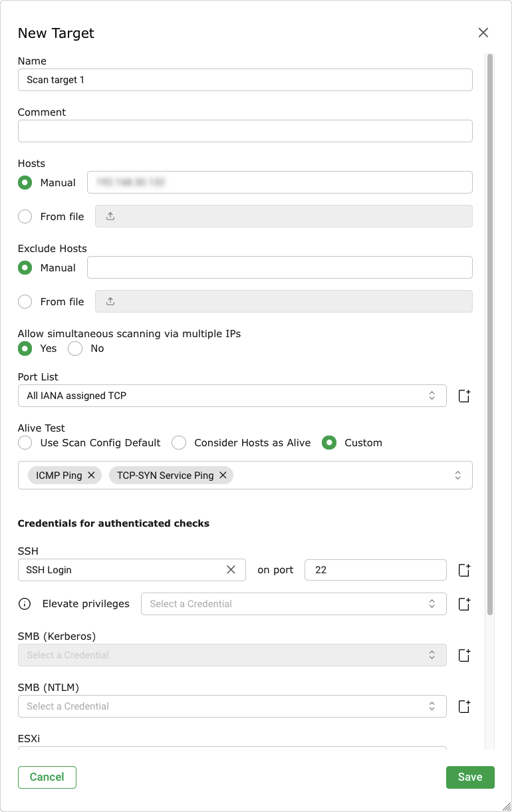Viewport: 512px width, 812px height.
Task: Create new SMB Kerberos credential icon
Action: (464, 655)
